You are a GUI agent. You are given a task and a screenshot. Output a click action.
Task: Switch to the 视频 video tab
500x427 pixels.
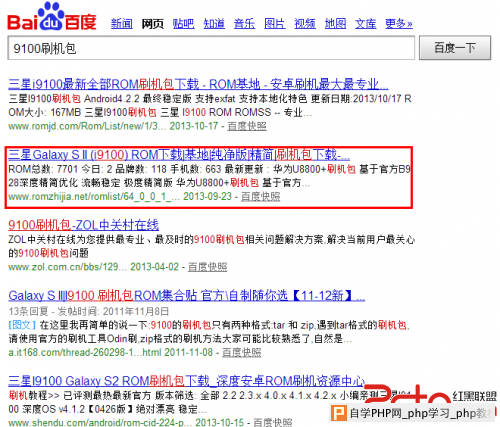[305, 24]
